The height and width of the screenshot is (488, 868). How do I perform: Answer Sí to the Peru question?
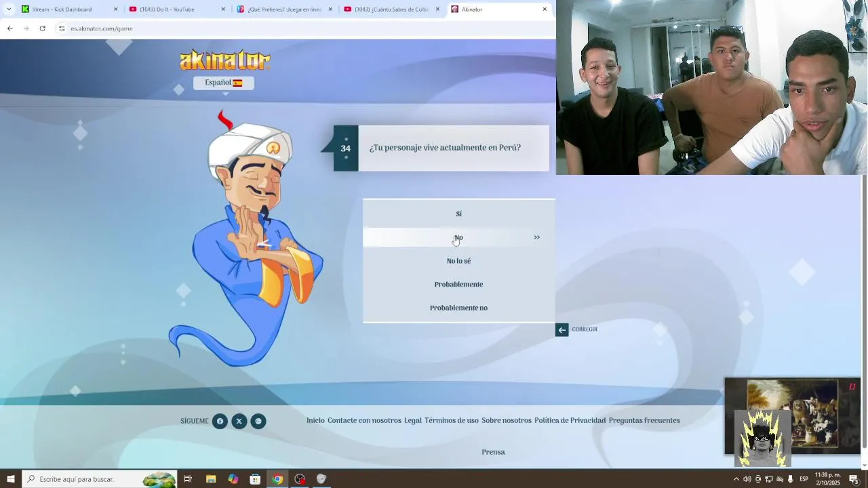(x=458, y=213)
